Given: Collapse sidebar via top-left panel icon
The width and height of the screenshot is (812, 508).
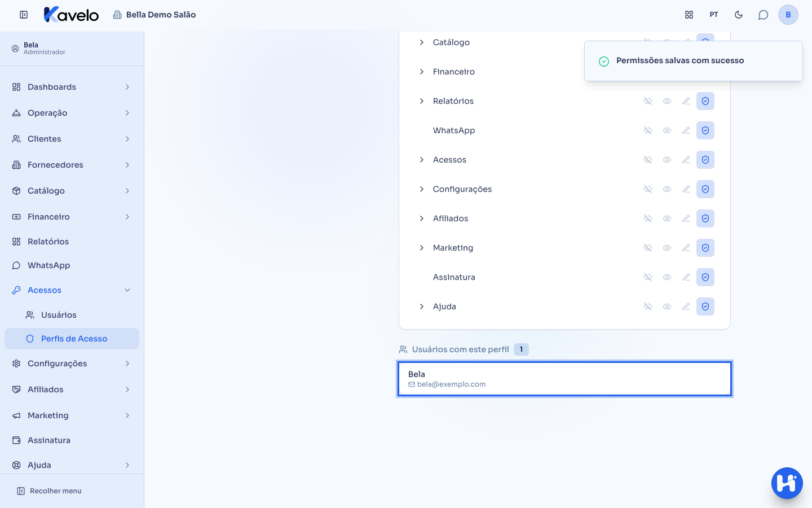Looking at the screenshot, I should pos(24,15).
